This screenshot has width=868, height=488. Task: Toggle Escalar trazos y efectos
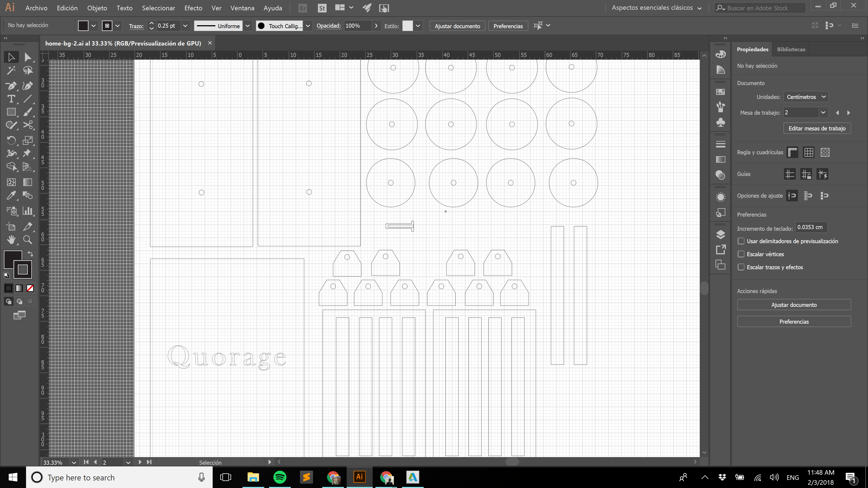741,267
